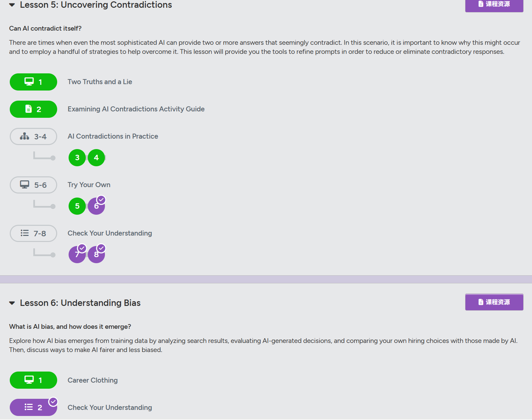This screenshot has height=420, width=532.
Task: Go to green bubble 4
Action: [97, 157]
